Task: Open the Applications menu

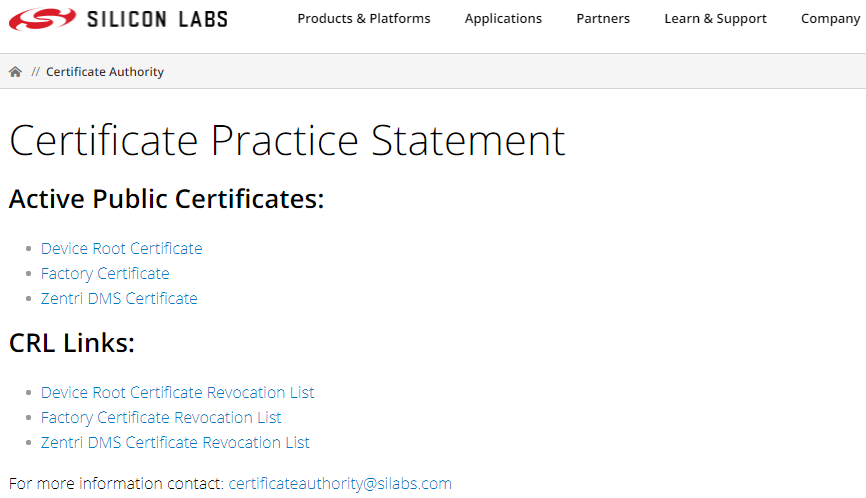Action: click(503, 19)
